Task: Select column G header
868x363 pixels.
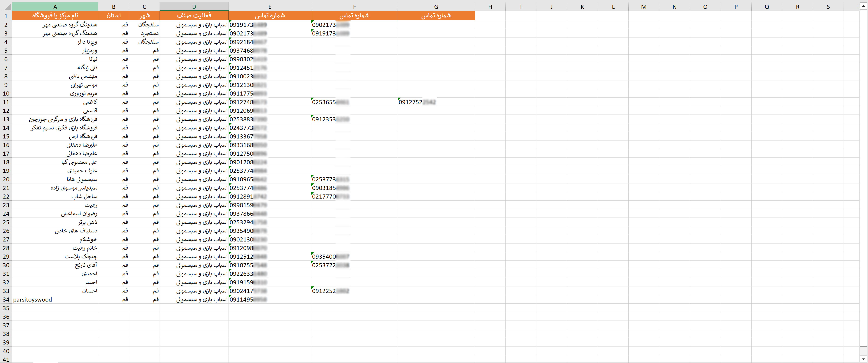Action: click(x=436, y=6)
